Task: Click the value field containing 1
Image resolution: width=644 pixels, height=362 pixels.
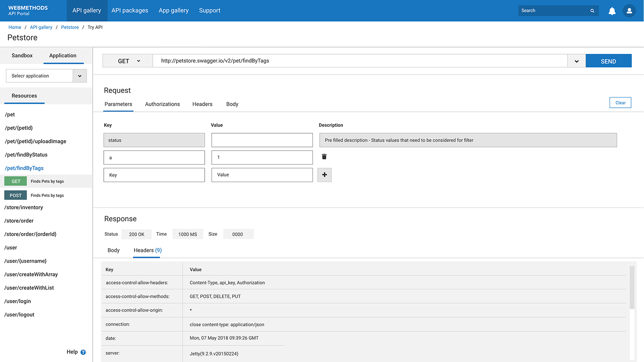Action: [x=262, y=157]
